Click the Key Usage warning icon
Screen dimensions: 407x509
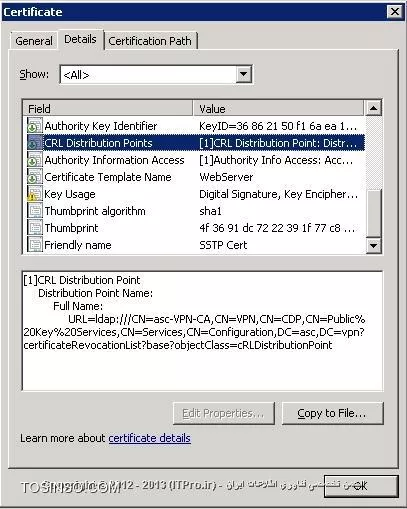[x=35, y=194]
